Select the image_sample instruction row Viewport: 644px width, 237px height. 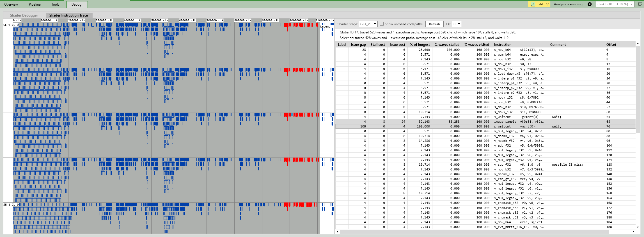click(x=485, y=122)
